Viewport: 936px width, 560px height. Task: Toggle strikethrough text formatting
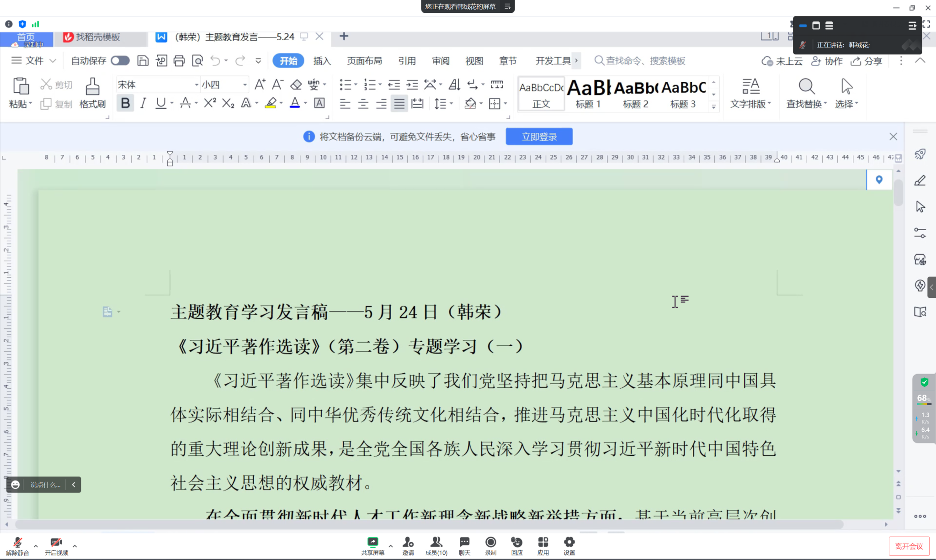185,103
